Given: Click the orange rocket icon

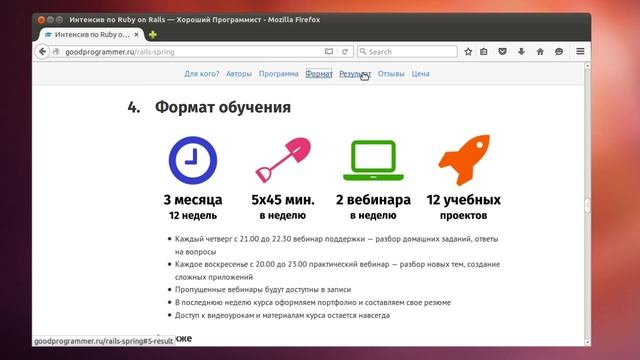Looking at the screenshot, I should tap(464, 159).
